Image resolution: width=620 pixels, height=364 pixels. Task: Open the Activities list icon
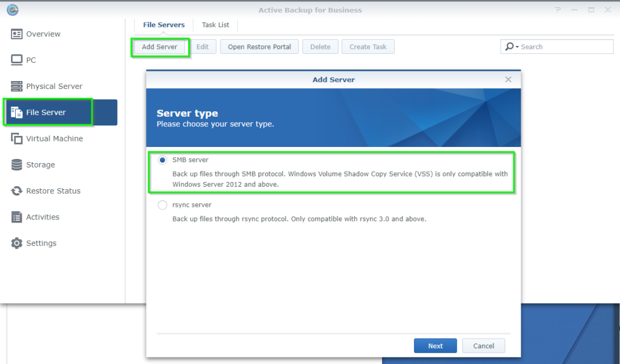tap(16, 217)
